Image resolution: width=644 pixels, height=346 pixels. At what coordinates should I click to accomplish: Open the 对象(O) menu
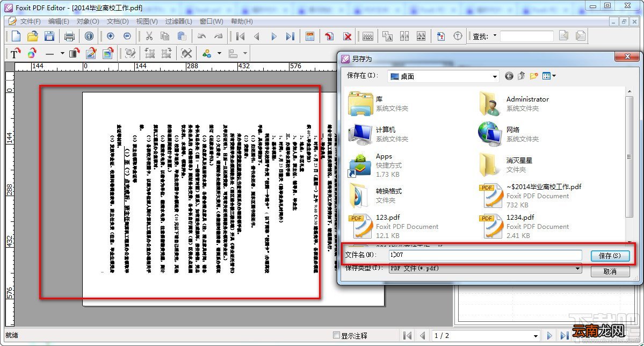coord(88,21)
